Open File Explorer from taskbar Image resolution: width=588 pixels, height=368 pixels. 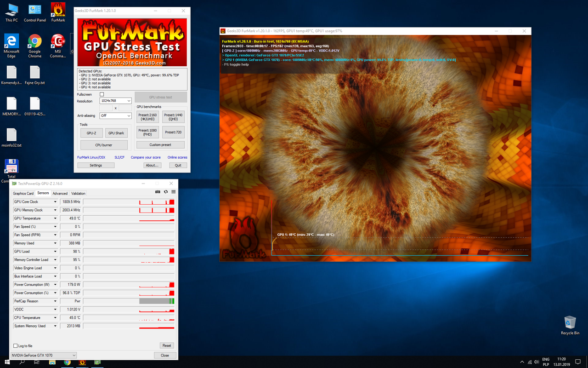coord(52,362)
